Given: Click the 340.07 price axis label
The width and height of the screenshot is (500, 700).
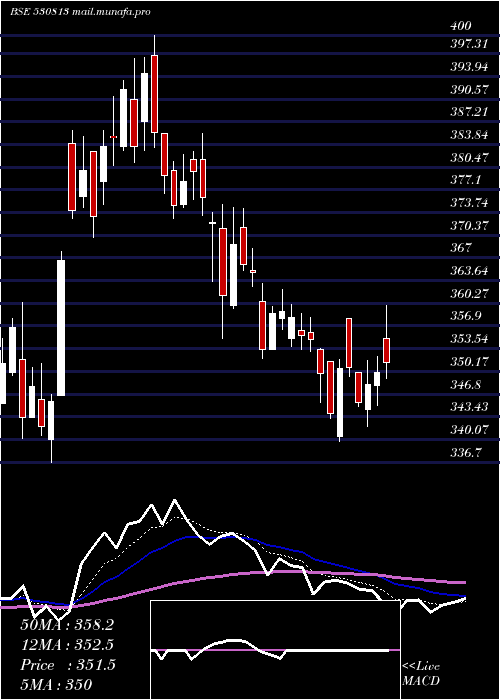Looking at the screenshot, I should click(468, 430).
